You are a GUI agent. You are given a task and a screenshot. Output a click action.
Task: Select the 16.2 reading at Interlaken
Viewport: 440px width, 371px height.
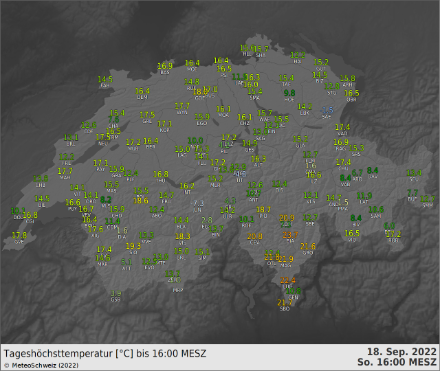(187, 186)
